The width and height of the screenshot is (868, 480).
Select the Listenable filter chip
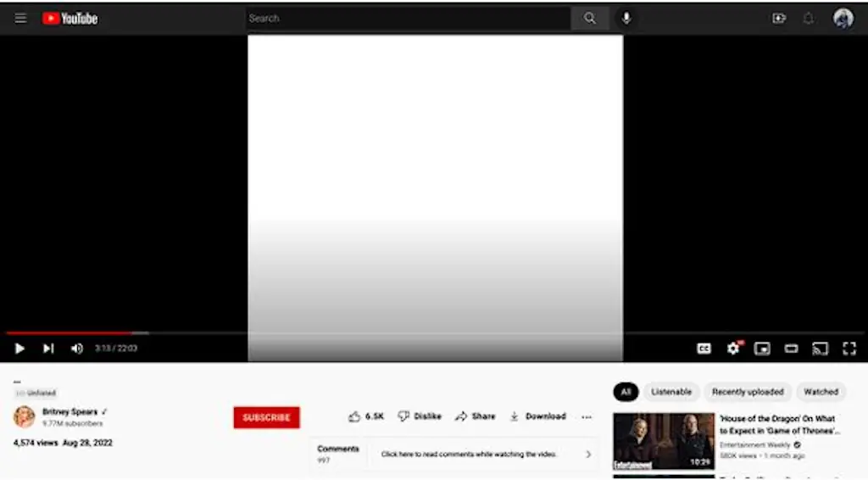671,392
